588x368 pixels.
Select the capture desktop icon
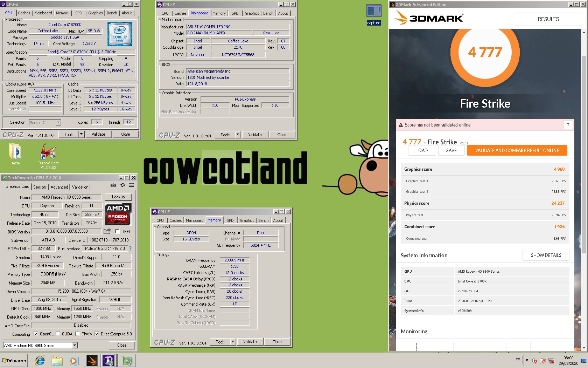373,15
